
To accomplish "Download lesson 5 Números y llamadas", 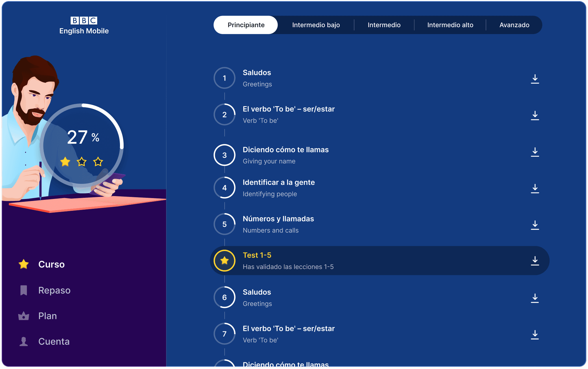I will 535,225.
